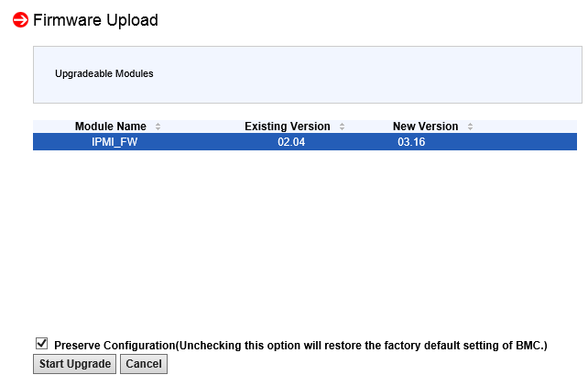Image resolution: width=588 pixels, height=386 pixels.
Task: Click the Module Name column header
Action: (x=111, y=127)
